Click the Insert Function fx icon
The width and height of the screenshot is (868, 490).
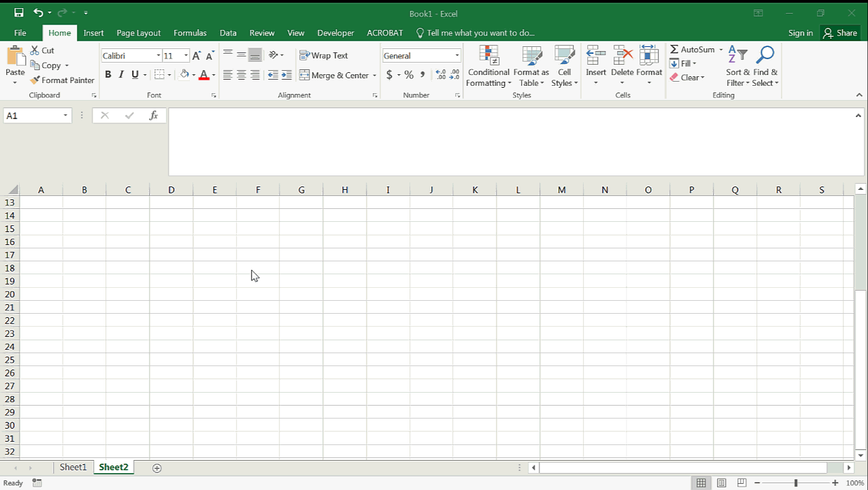click(154, 116)
